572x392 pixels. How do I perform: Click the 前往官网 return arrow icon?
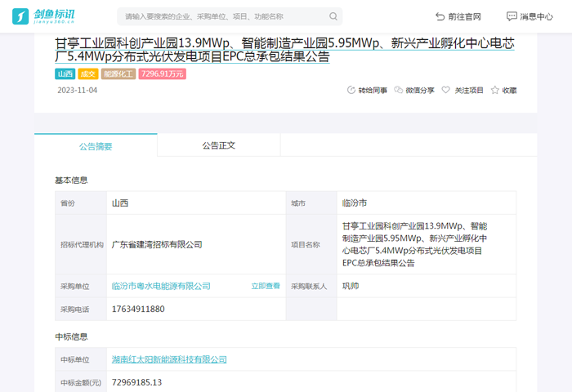pos(440,16)
